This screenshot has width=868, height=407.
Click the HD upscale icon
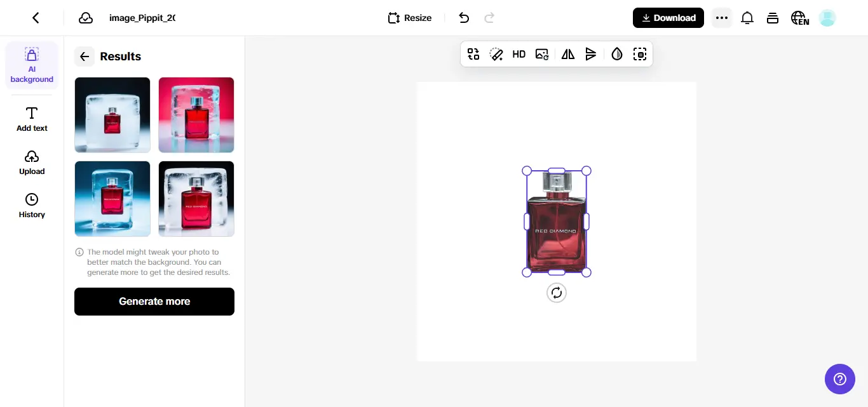pyautogui.click(x=519, y=55)
